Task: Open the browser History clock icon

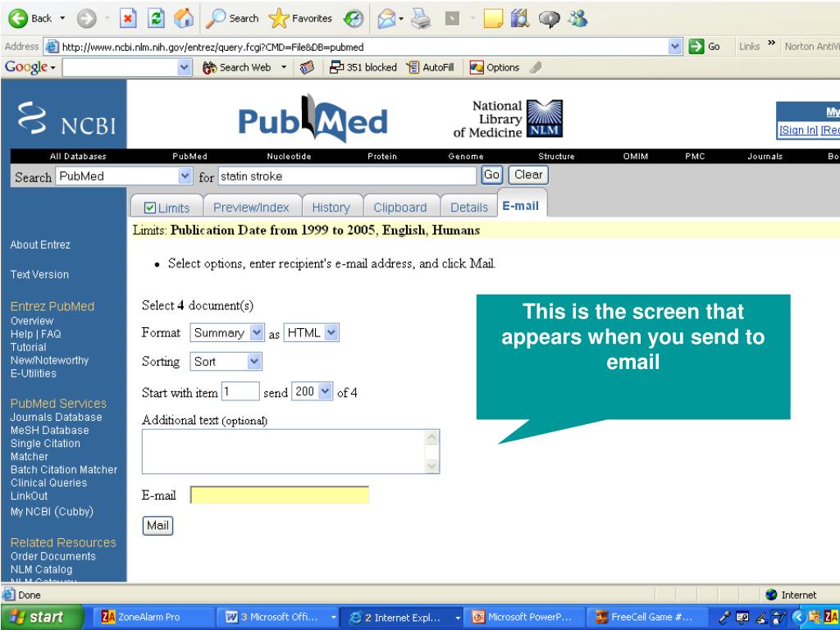Action: 354,20
